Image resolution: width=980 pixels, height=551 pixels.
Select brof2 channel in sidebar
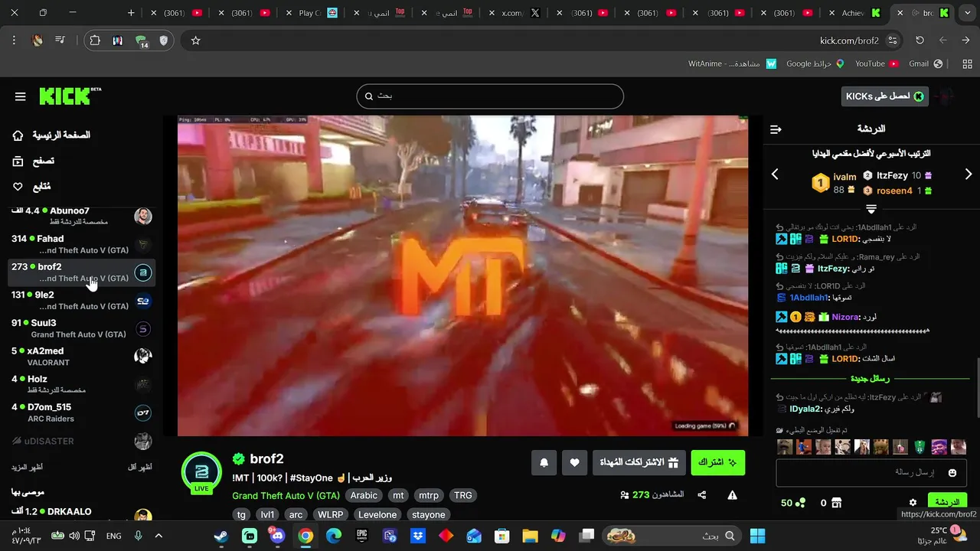pos(80,272)
